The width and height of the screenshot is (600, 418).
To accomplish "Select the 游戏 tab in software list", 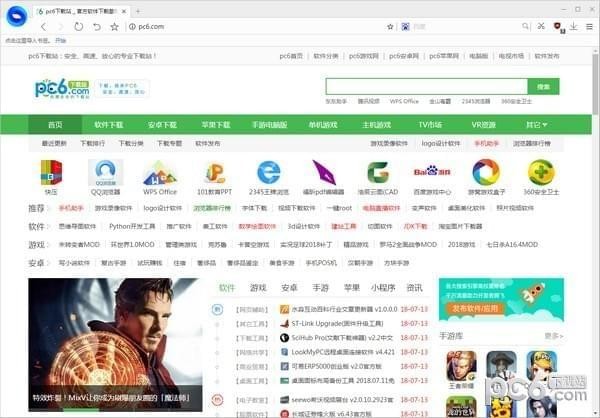I will 258,287.
